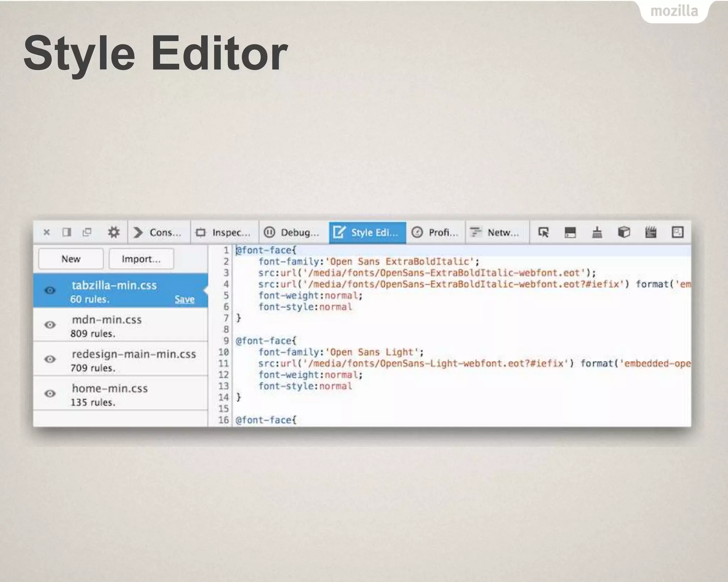
Task: Switch to the Profiler tab
Action: pos(435,232)
